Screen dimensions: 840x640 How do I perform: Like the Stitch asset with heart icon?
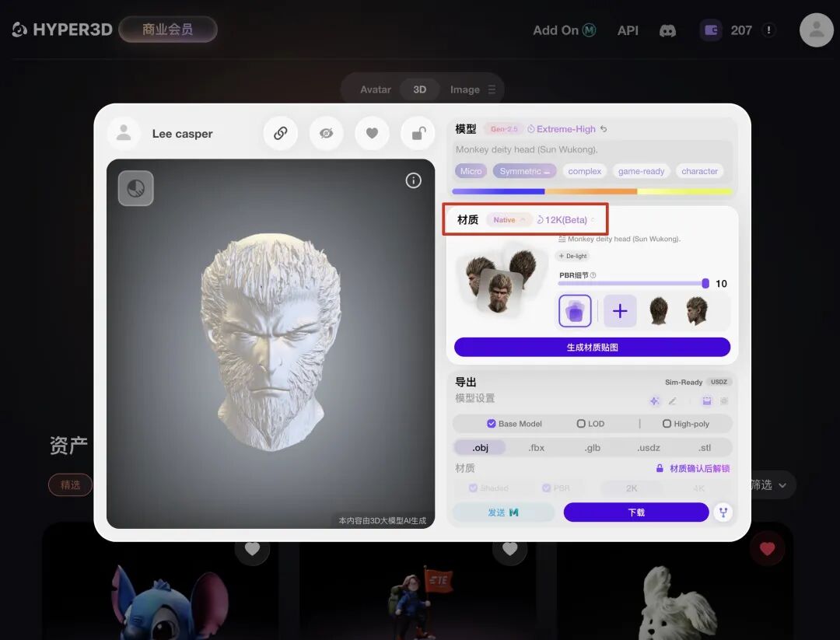click(x=252, y=548)
